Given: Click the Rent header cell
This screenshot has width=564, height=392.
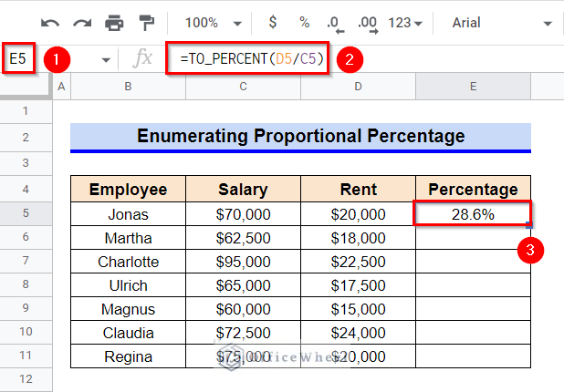Looking at the screenshot, I should 358,189.
